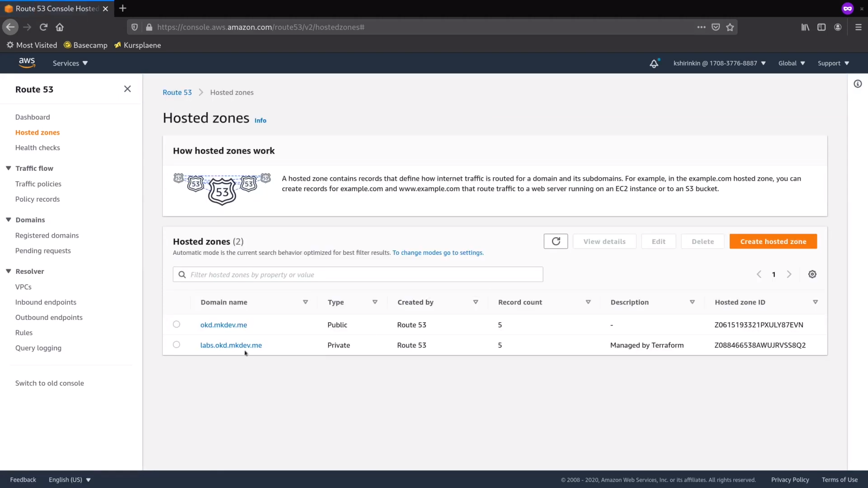Image resolution: width=868 pixels, height=488 pixels.
Task: Click the refresh hosted zones icon
Action: (556, 241)
